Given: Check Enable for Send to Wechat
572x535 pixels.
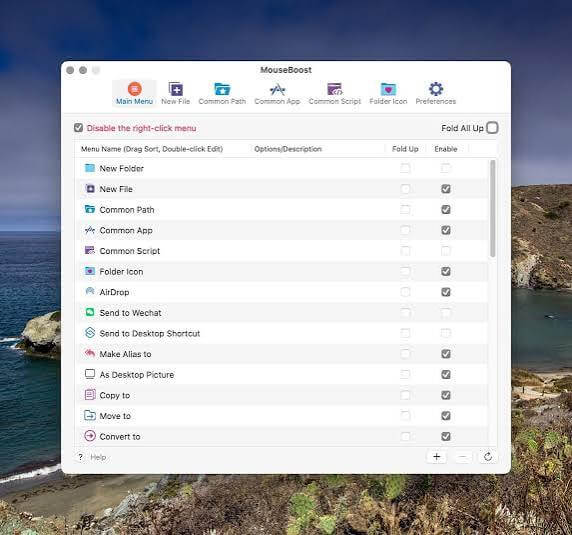Looking at the screenshot, I should point(445,313).
